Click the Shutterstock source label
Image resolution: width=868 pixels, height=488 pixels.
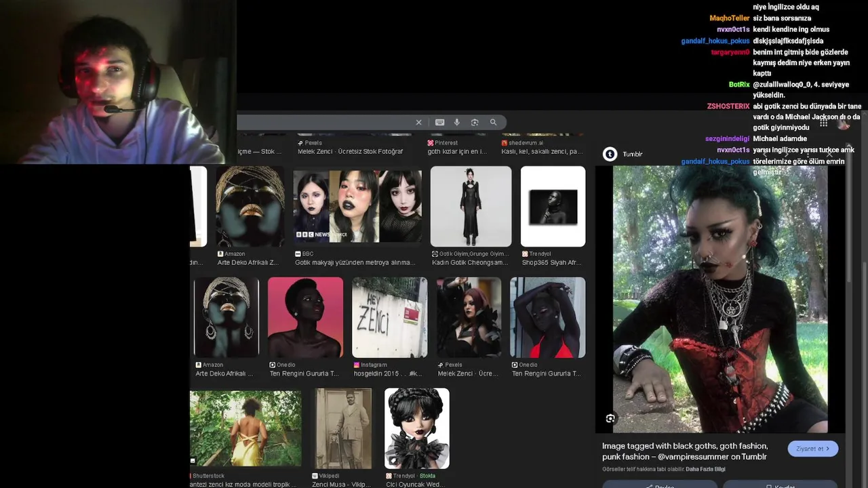point(208,476)
